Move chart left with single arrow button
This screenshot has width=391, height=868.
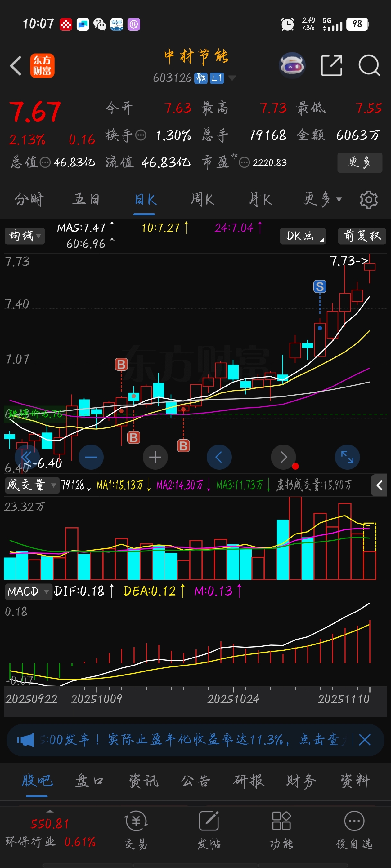(x=219, y=457)
